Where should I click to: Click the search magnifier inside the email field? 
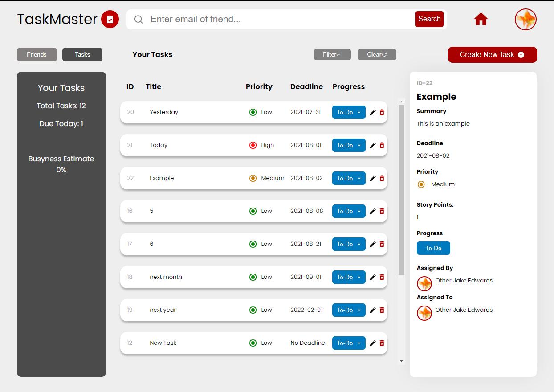pos(138,20)
